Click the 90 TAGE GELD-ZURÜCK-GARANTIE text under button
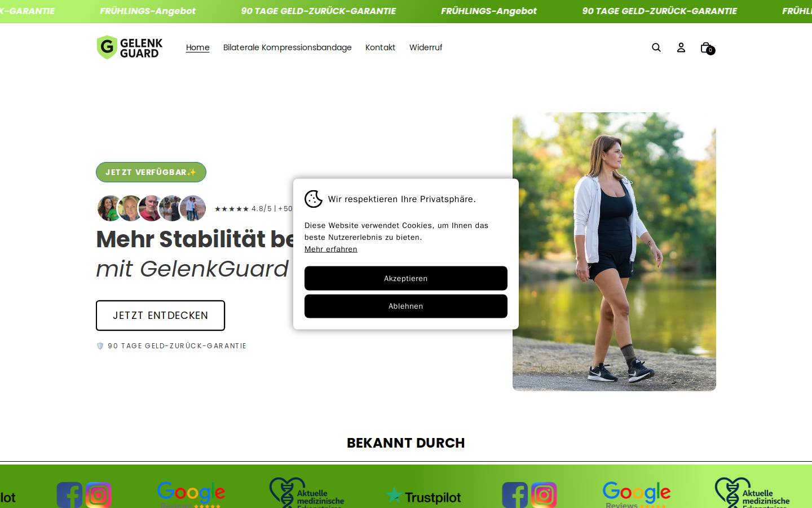 [x=177, y=345]
